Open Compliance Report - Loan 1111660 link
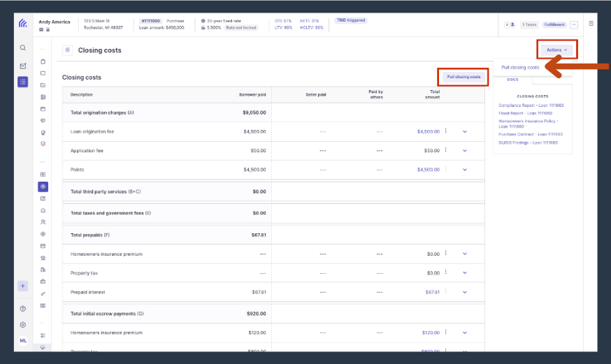The image size is (611, 364). pos(531,105)
